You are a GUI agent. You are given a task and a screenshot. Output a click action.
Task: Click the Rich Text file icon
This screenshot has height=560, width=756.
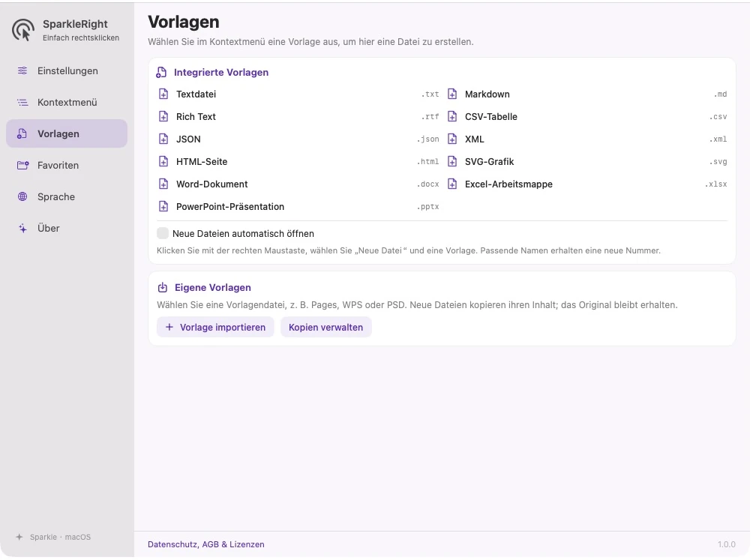tap(163, 117)
